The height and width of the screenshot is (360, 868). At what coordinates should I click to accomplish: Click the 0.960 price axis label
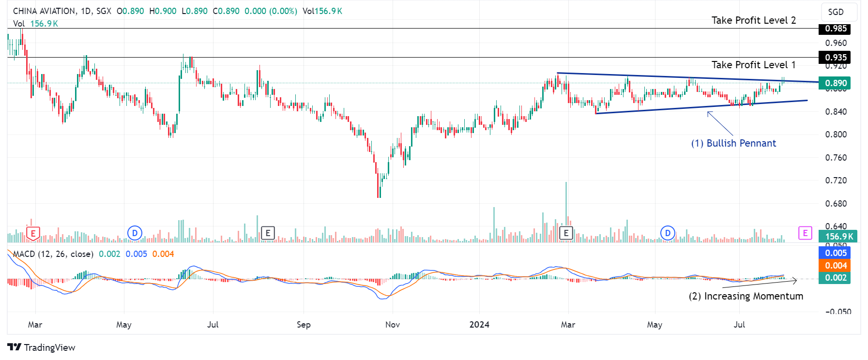(x=836, y=43)
